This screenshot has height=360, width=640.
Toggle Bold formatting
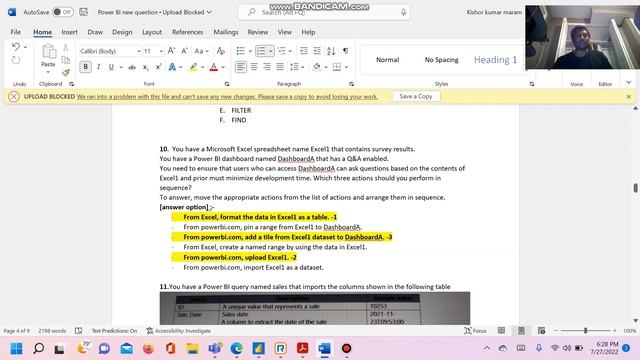[x=85, y=67]
